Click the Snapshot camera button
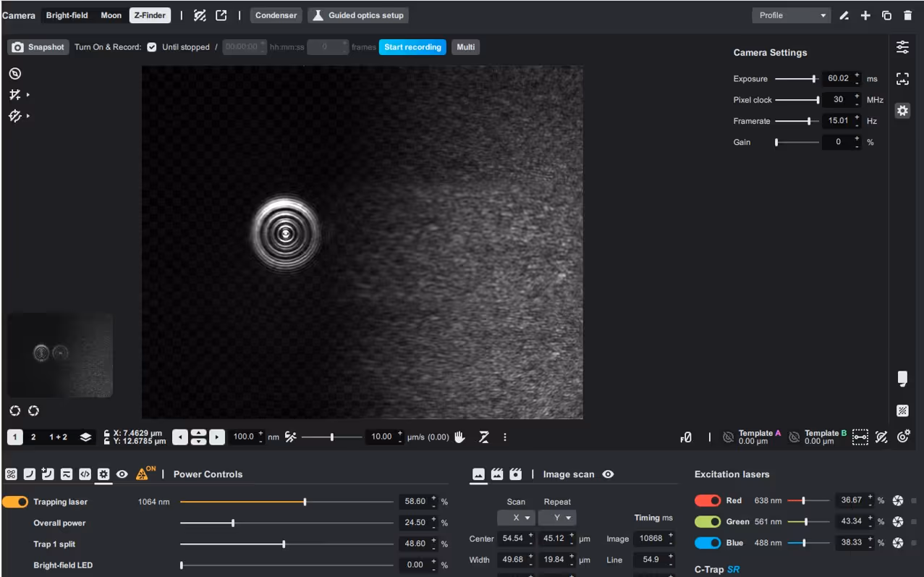Viewport: 924px width, 577px height. click(x=39, y=47)
